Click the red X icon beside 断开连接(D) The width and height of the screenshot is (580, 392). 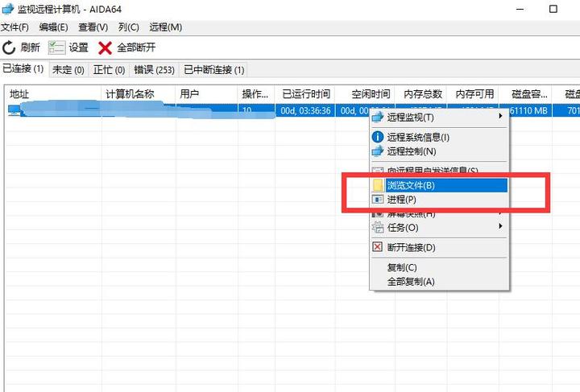377,247
